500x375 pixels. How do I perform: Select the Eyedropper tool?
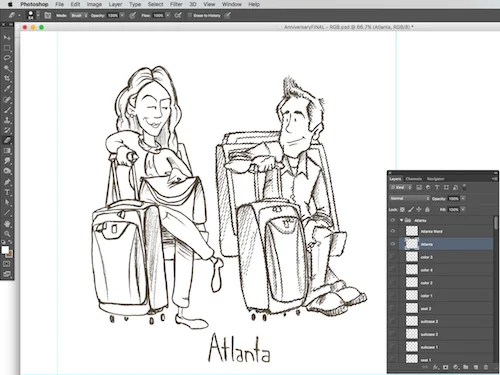click(x=7, y=89)
